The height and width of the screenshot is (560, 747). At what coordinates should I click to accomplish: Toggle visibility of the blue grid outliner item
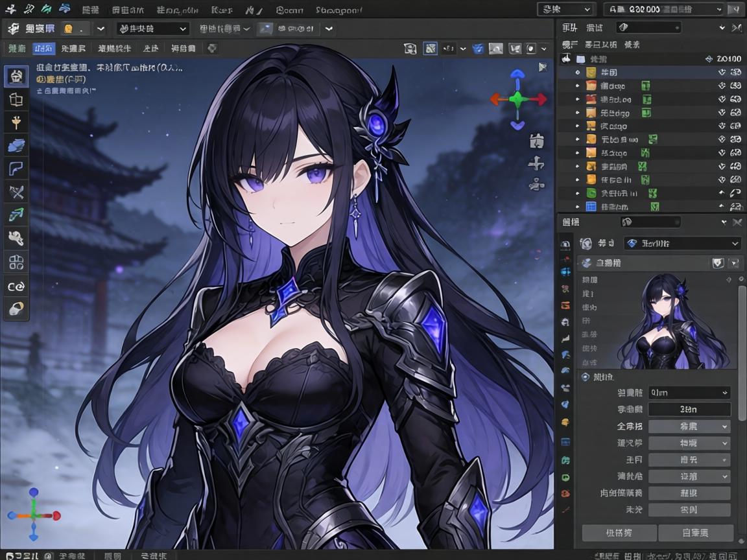tap(735, 207)
